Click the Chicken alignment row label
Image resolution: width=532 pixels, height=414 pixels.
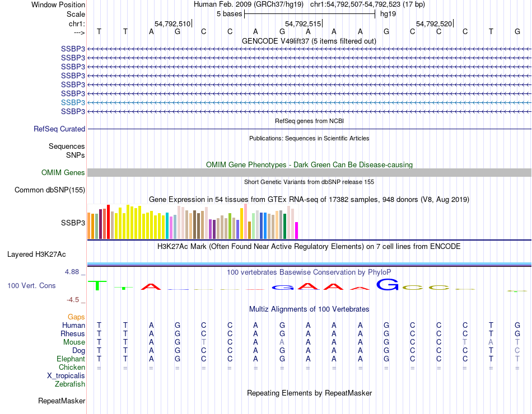(72, 367)
